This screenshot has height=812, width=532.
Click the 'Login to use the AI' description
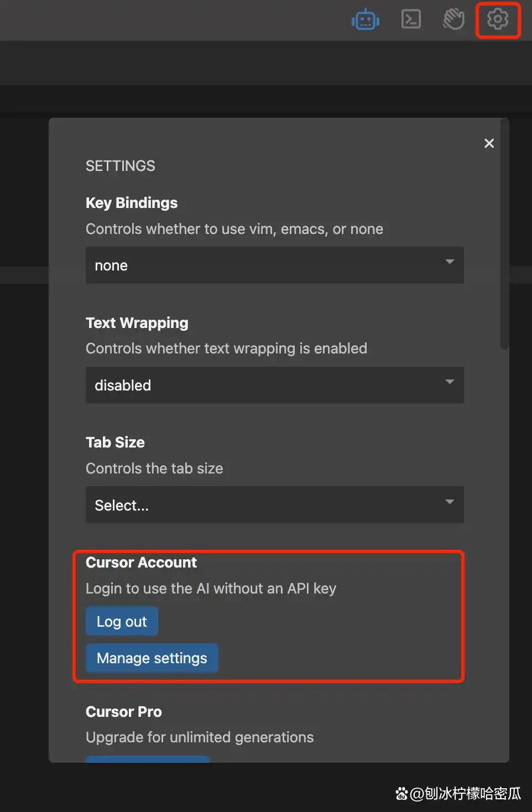point(211,589)
